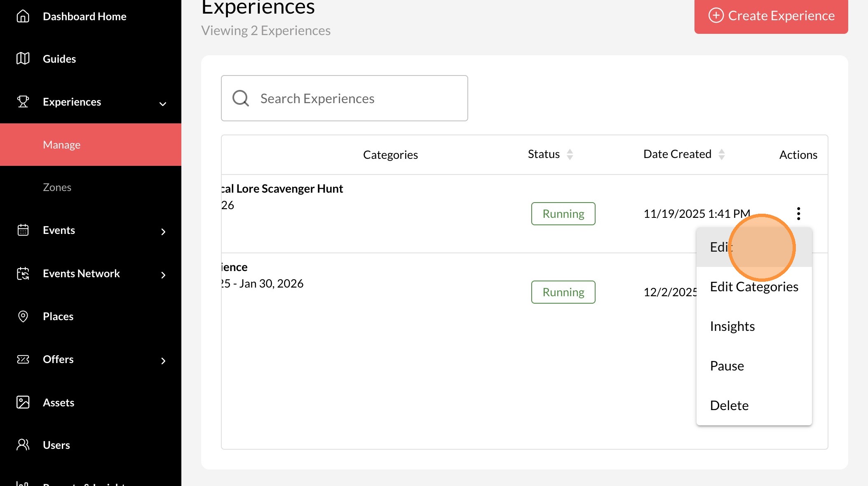Expand the Offers submenu arrow
The width and height of the screenshot is (868, 486).
point(163,361)
